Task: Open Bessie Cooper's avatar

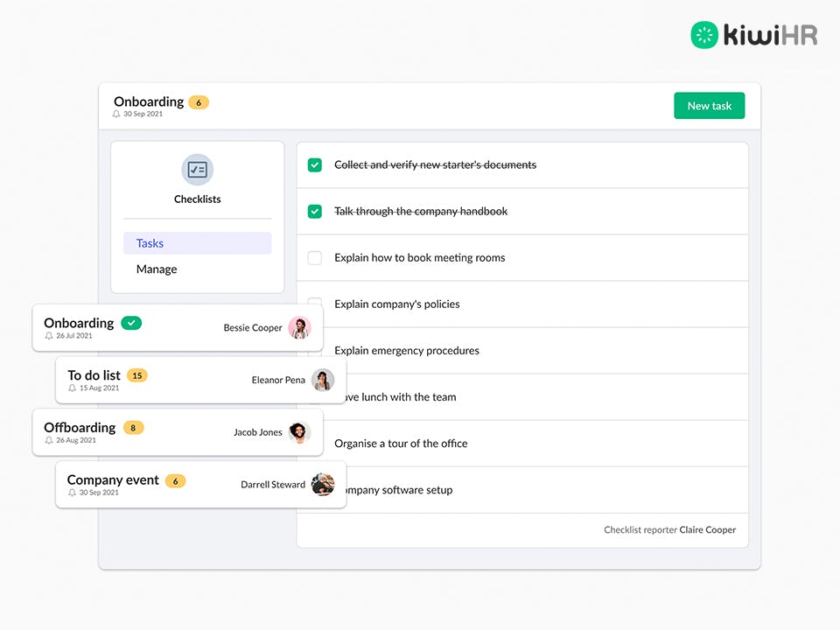Action: point(299,327)
